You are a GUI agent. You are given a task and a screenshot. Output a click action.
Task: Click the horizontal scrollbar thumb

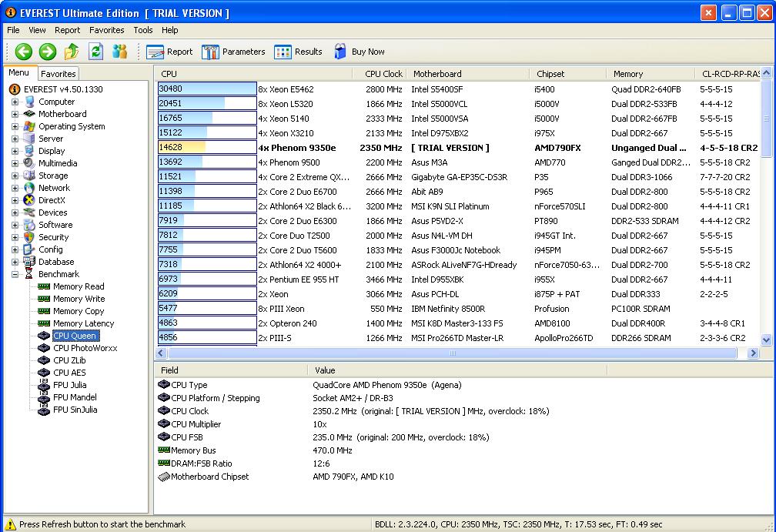[453, 353]
